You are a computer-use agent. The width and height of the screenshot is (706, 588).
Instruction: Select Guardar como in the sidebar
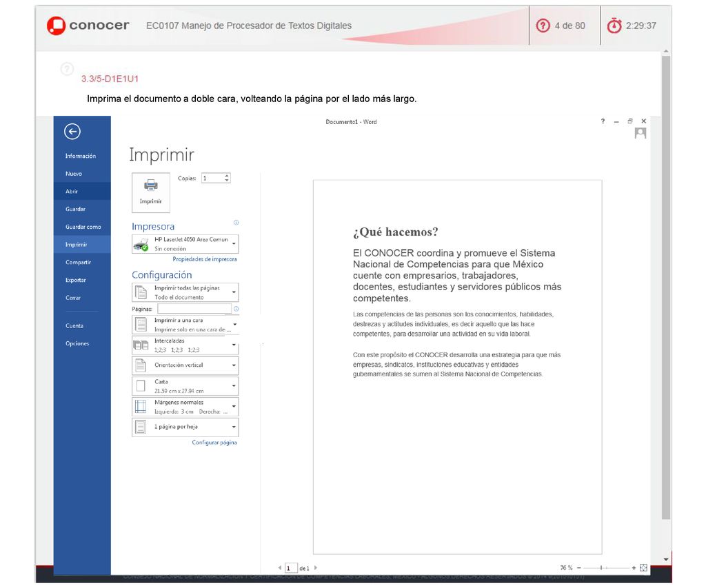82,227
